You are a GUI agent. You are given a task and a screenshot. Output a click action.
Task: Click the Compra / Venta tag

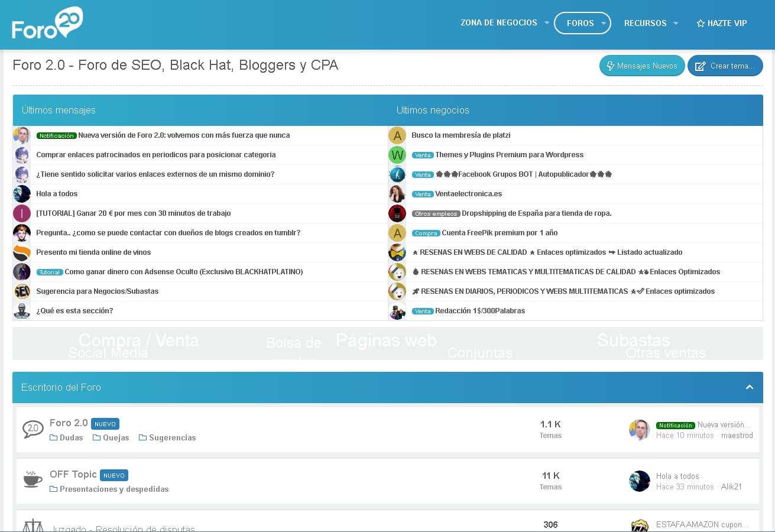tap(138, 340)
